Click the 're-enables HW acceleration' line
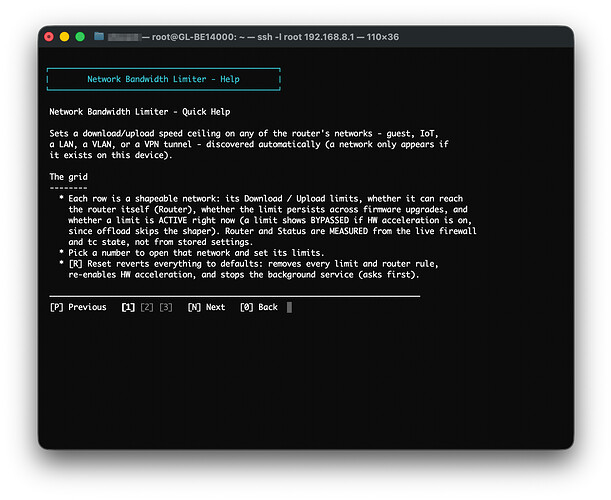Viewport: 611px width, 500px height. (244, 275)
